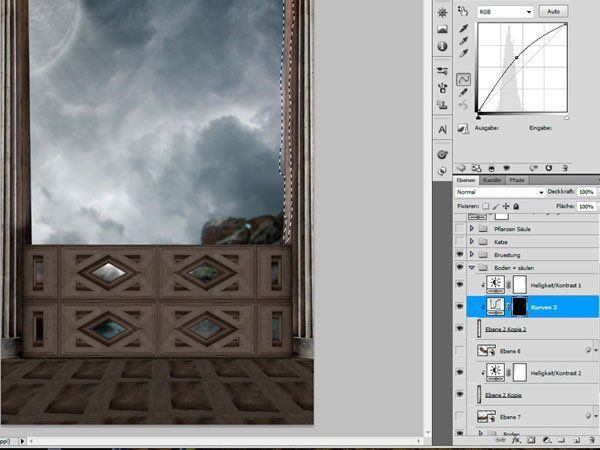Link layers icon at layers panel bottom
Screen dimensions: 600x450
pos(502,440)
